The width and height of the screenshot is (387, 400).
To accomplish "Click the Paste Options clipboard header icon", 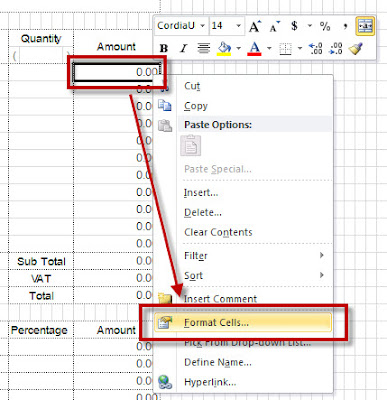I will (165, 125).
